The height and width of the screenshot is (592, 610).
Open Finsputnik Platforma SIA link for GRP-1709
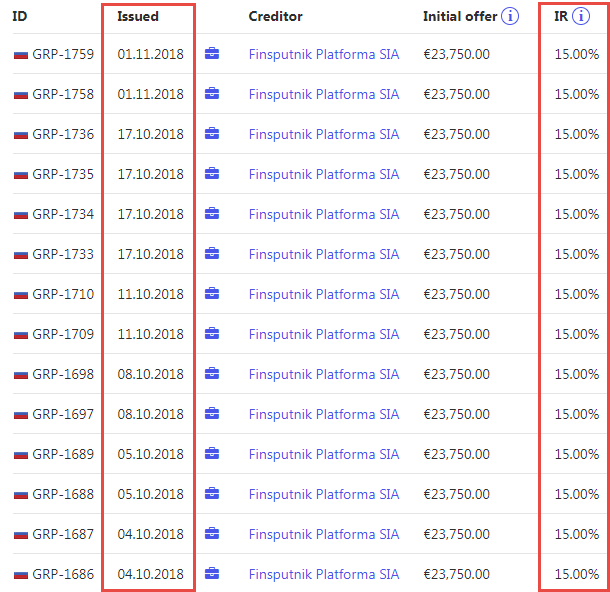coord(324,335)
